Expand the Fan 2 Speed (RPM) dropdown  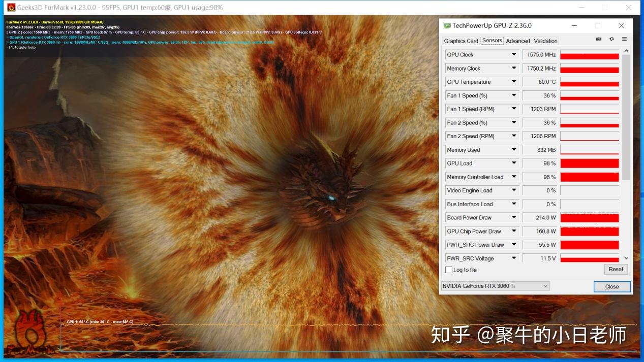point(514,136)
